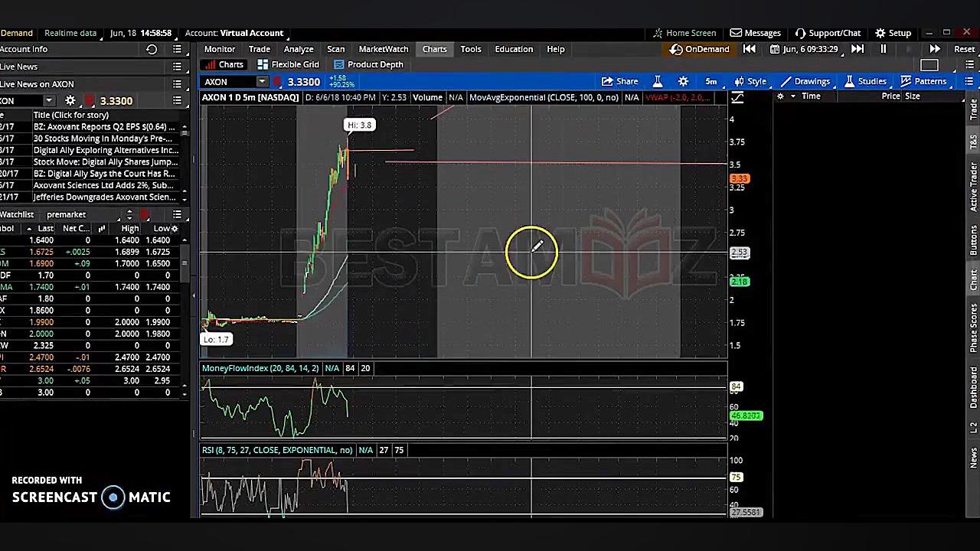The image size is (980, 551).
Task: Pause OnDemand playback
Action: (883, 49)
